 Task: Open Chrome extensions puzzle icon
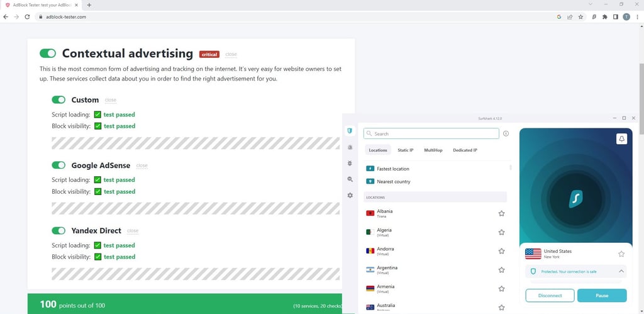click(604, 17)
